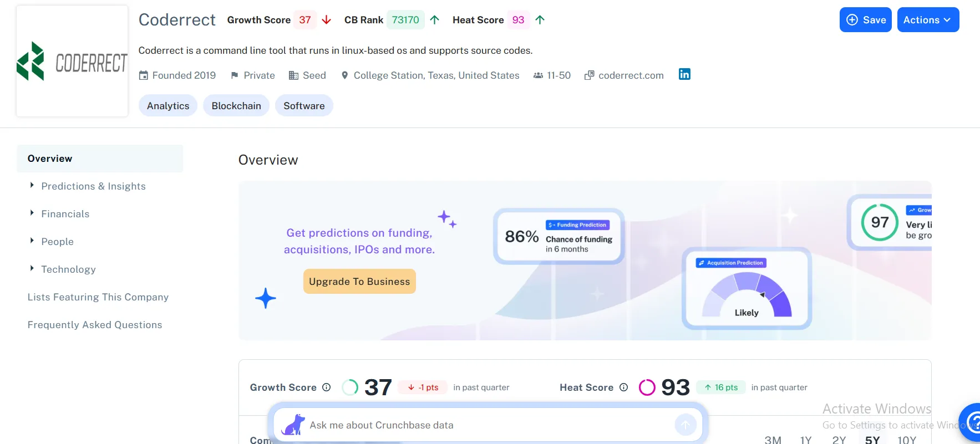Go to Frequently Asked Questions
980x444 pixels.
coord(95,325)
